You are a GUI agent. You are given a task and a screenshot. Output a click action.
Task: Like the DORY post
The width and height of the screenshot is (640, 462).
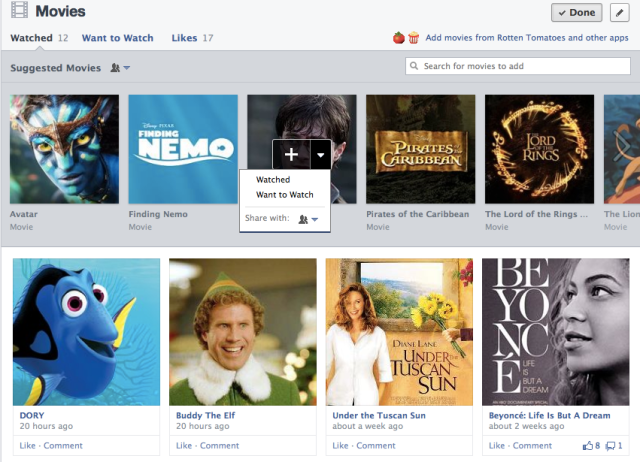click(x=27, y=446)
